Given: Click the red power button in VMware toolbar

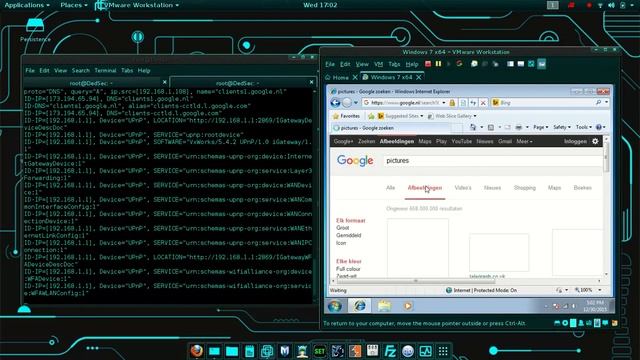Looking at the screenshot, I should click(x=428, y=64).
